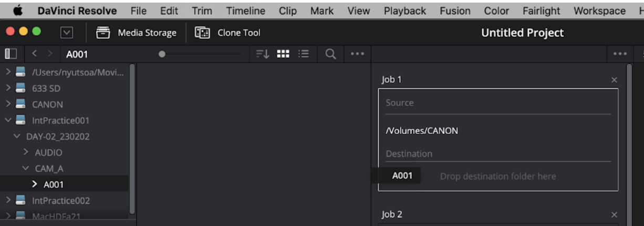Click the Clone Tool panel scrollbar

tap(629, 145)
